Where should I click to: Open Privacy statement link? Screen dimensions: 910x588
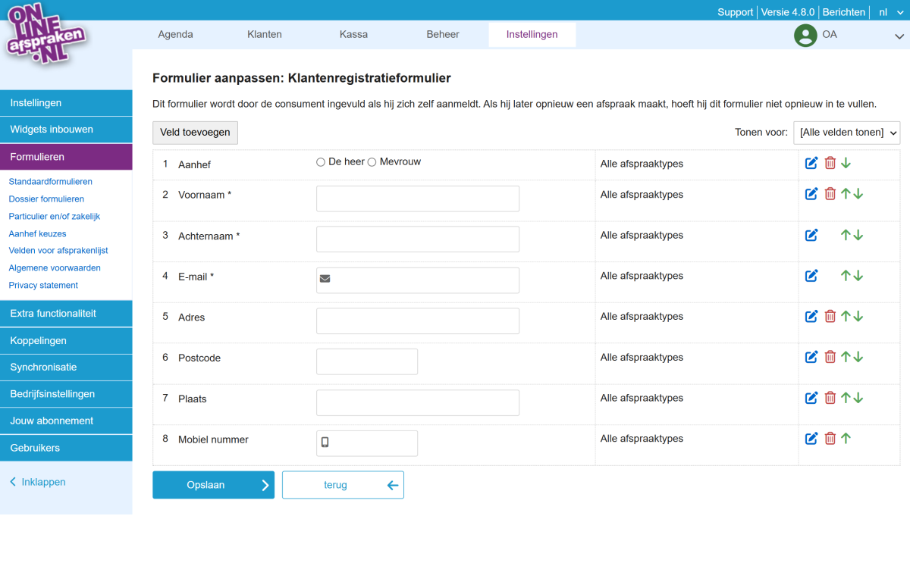[43, 286]
